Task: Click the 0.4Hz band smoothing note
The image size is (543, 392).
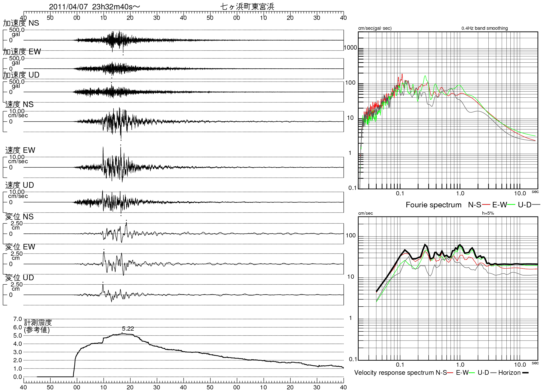Action: click(x=485, y=28)
